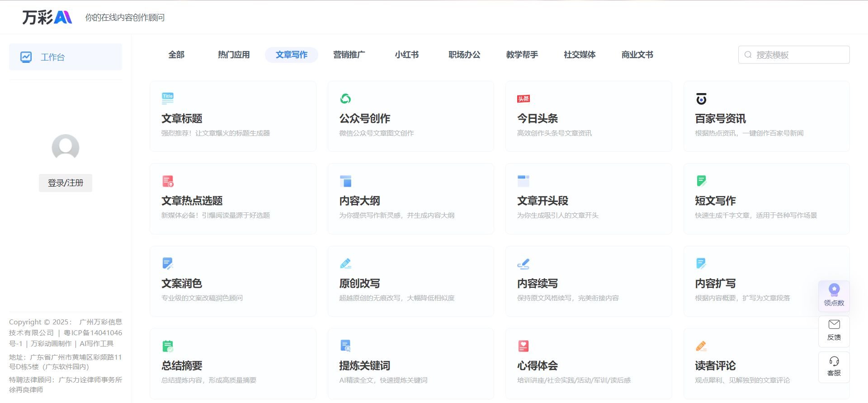The height and width of the screenshot is (403, 868).
Task: Click the 心得体会 red heart icon
Action: (x=523, y=346)
